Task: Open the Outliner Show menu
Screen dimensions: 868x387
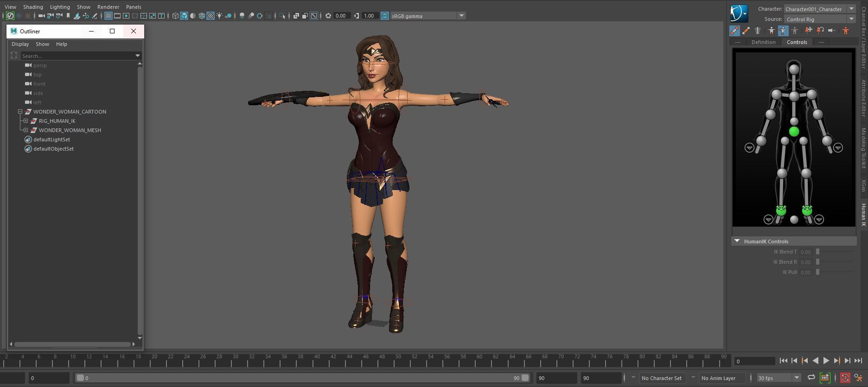Action: [x=42, y=44]
